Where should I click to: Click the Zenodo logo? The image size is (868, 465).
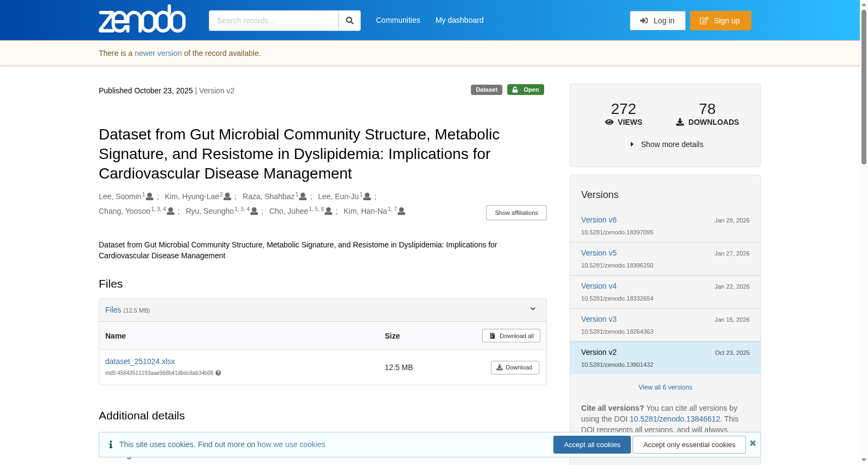pos(142,19)
